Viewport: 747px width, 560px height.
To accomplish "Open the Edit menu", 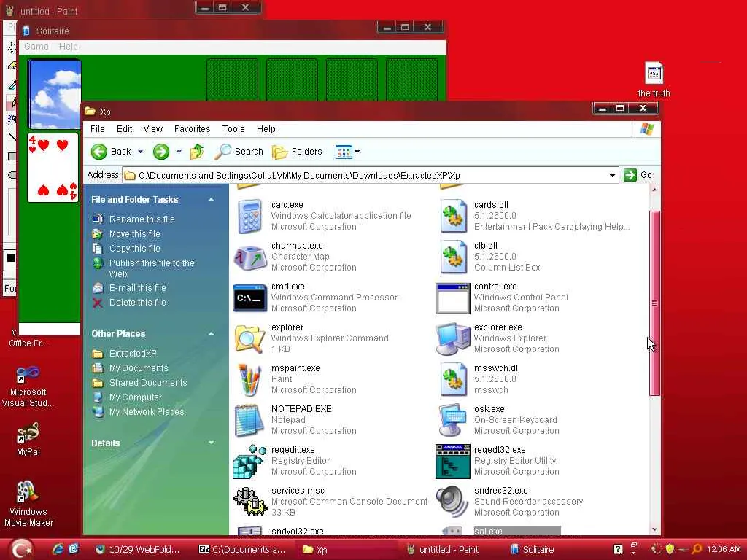I will (x=124, y=128).
